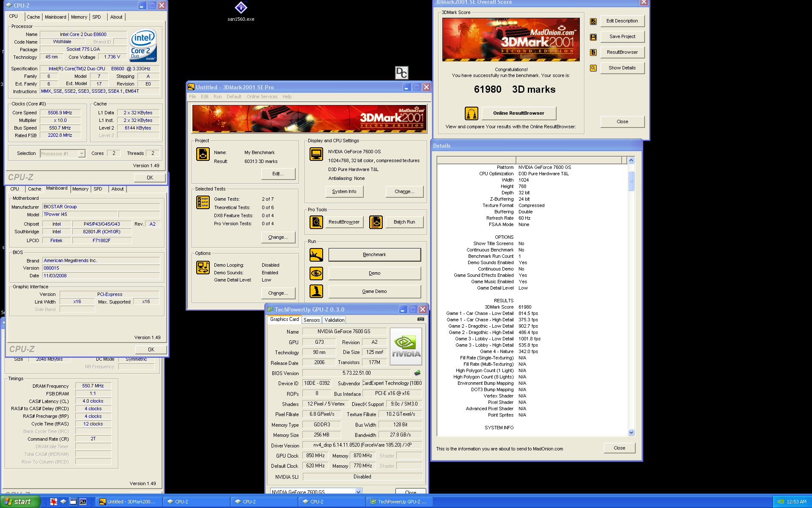Open the Help menu in 3DMark2001
This screenshot has width=812, height=508.
[287, 97]
